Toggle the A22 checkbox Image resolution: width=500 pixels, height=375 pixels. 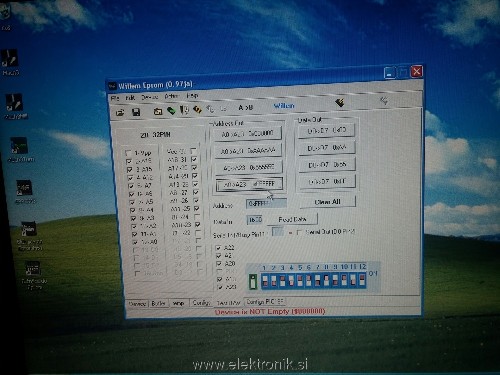[x=219, y=248]
